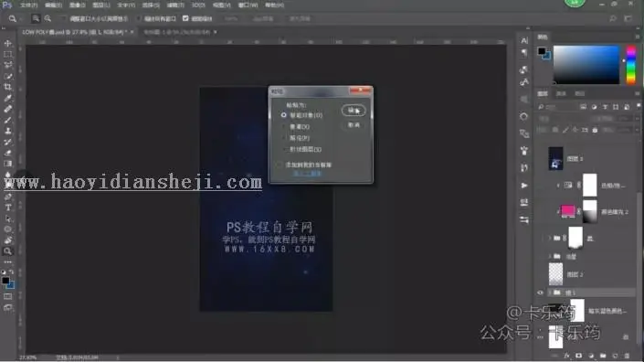Select the Horizontal Type tool
Viewport: 644px width, 362px height.
click(8, 208)
